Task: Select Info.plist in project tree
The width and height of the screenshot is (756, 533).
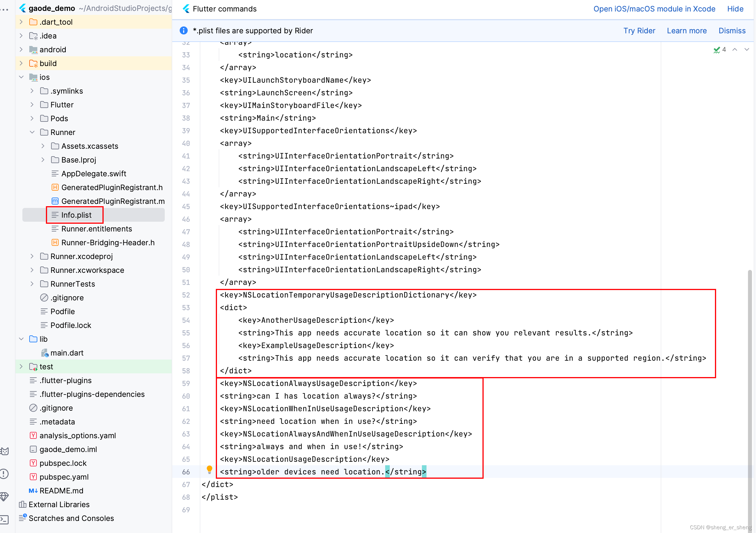Action: pyautogui.click(x=94, y=215)
